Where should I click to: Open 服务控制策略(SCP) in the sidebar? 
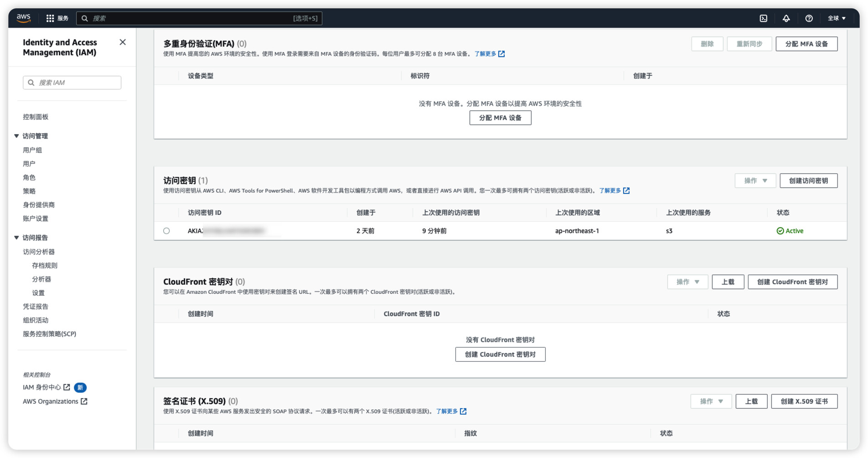(50, 334)
